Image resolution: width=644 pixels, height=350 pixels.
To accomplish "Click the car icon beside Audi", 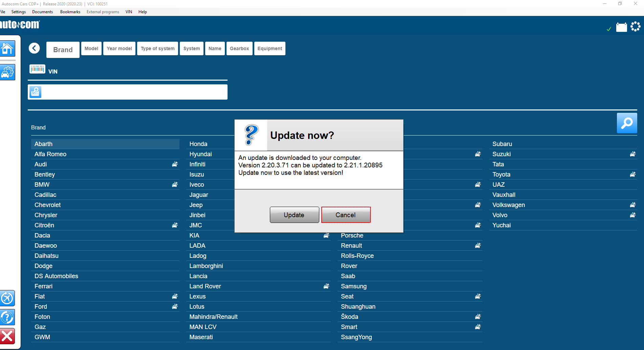I will (x=175, y=164).
